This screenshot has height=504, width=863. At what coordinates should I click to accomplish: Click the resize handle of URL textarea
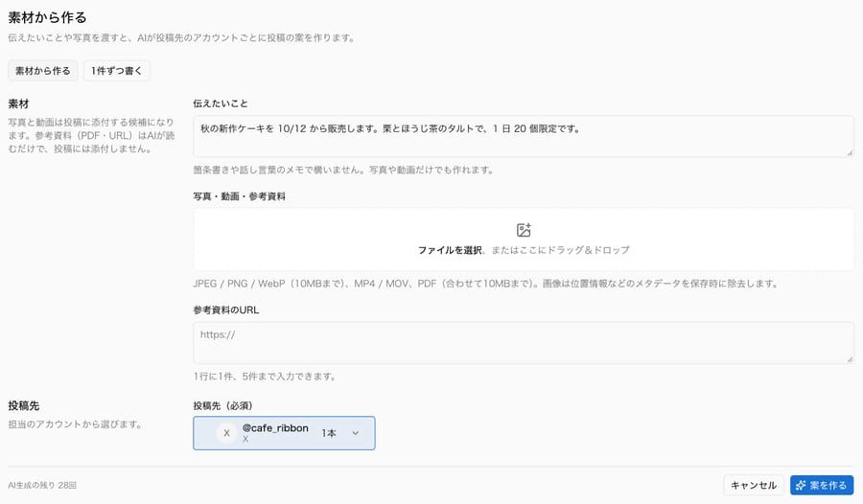click(x=850, y=359)
